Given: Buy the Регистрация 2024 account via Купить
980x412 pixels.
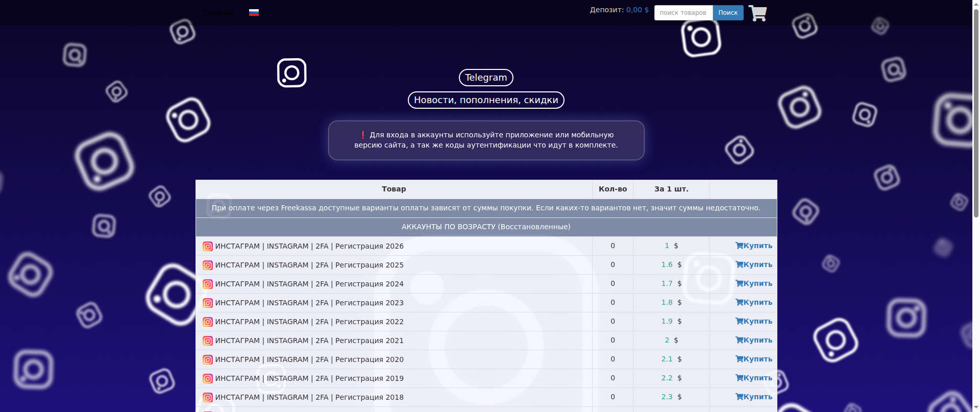Looking at the screenshot, I should (754, 283).
